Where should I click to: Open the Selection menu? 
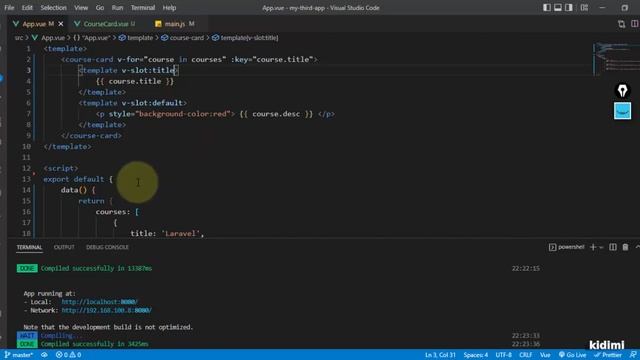tap(53, 8)
